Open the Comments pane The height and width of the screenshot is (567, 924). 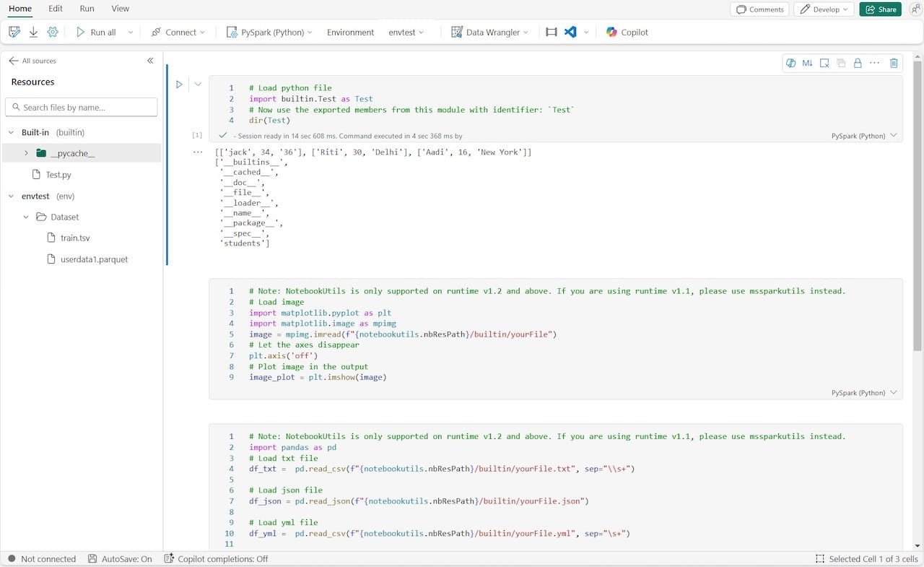(x=759, y=9)
